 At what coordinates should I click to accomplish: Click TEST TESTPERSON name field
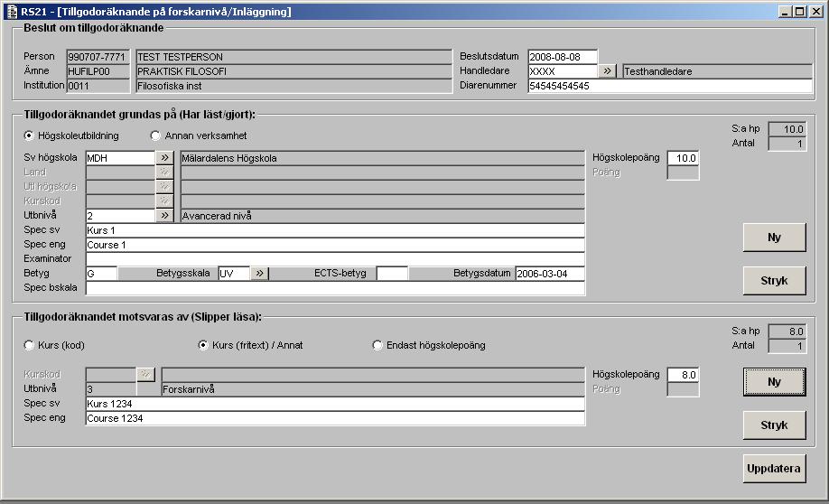pos(294,57)
